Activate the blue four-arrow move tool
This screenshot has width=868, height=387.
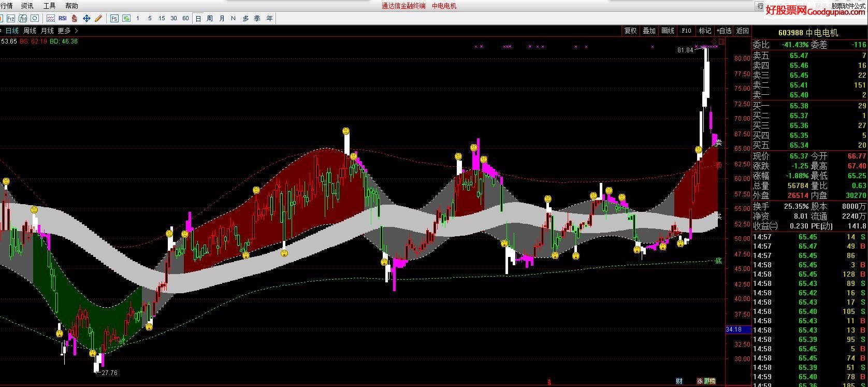coord(86,18)
